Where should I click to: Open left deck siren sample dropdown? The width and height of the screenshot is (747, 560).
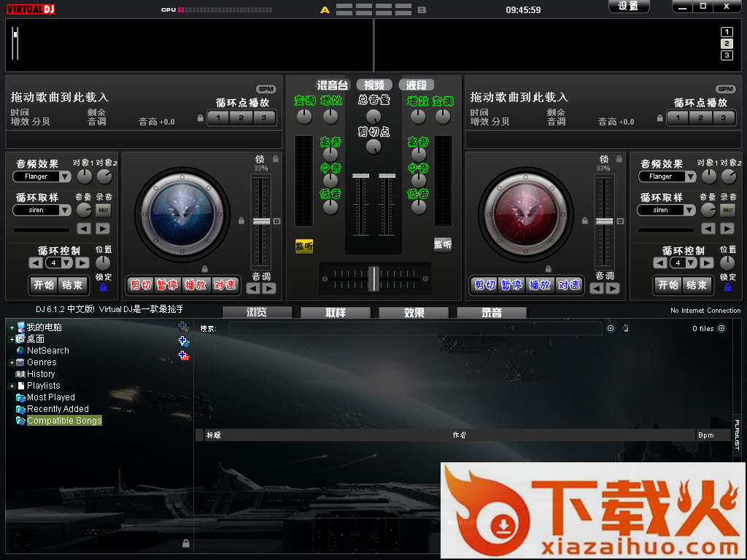pyautogui.click(x=42, y=210)
